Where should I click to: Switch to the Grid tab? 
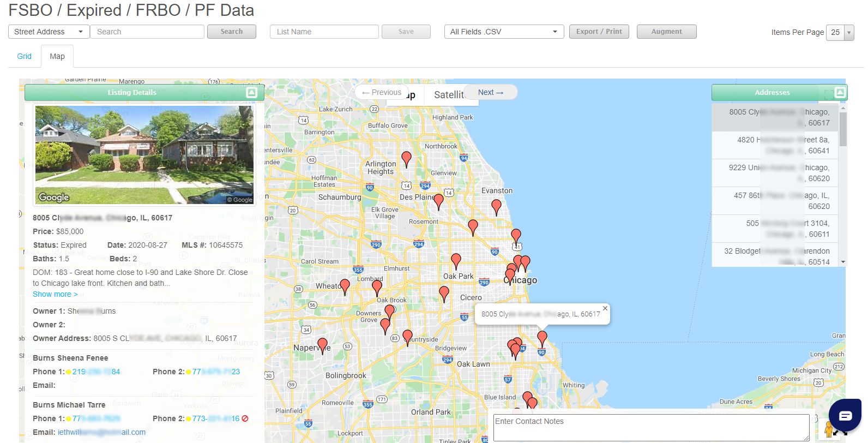click(x=24, y=56)
